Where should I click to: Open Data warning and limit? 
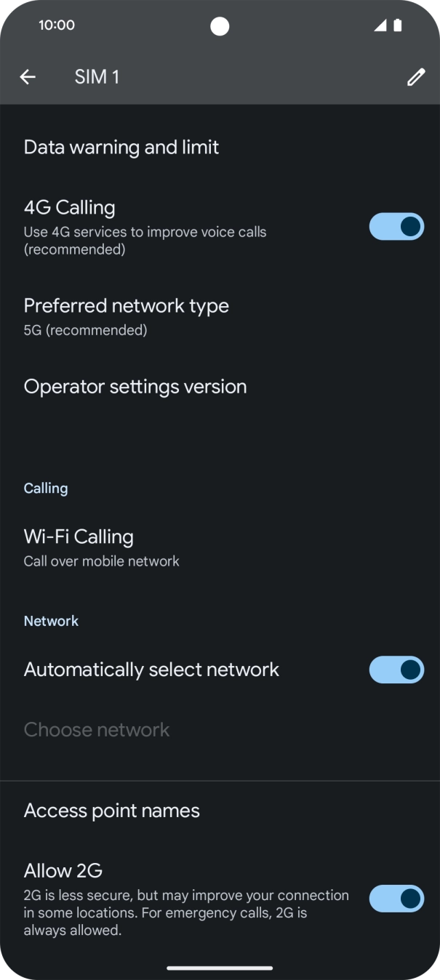[121, 148]
